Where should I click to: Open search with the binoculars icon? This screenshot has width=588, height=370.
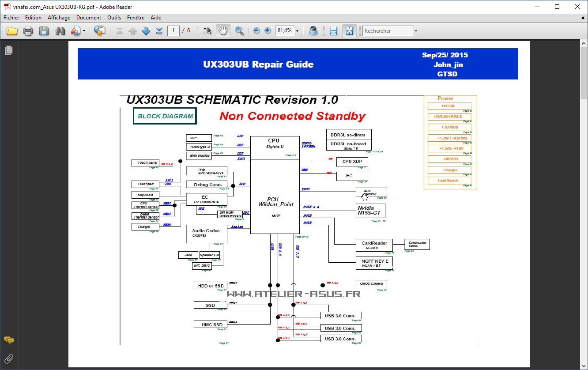tap(60, 31)
